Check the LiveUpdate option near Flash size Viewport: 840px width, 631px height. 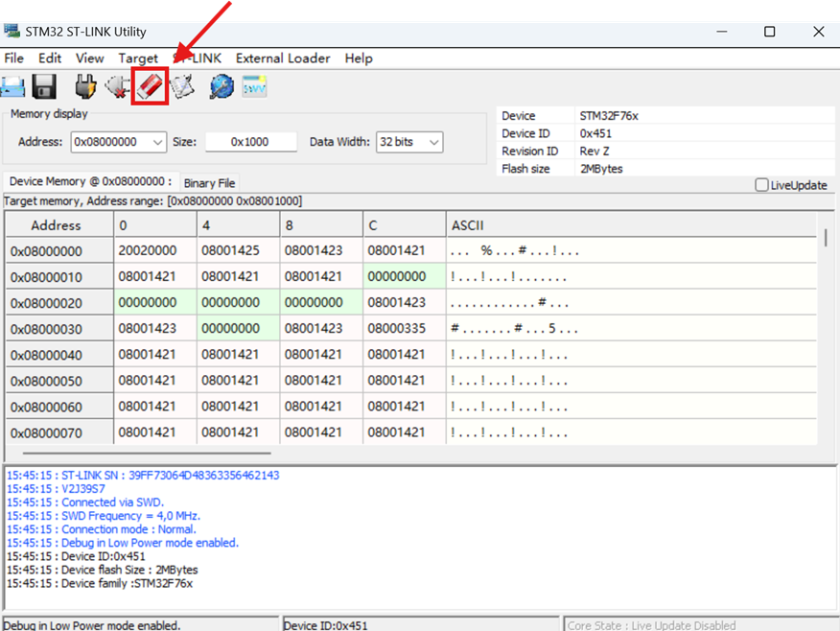coord(761,184)
